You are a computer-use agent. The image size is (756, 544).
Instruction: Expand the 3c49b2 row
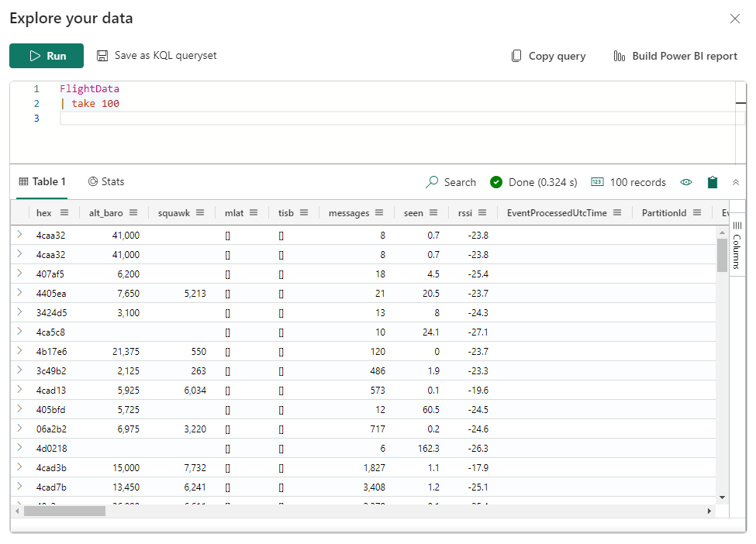click(19, 370)
